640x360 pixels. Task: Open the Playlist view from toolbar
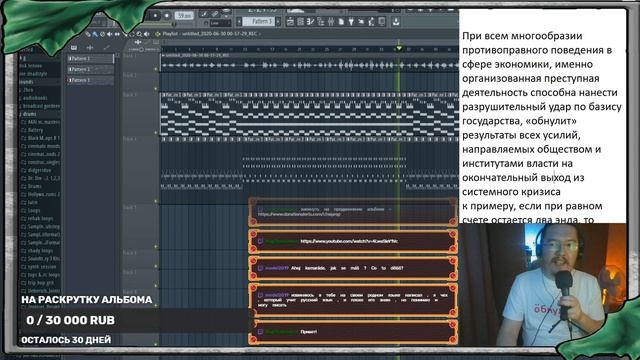coord(290,22)
